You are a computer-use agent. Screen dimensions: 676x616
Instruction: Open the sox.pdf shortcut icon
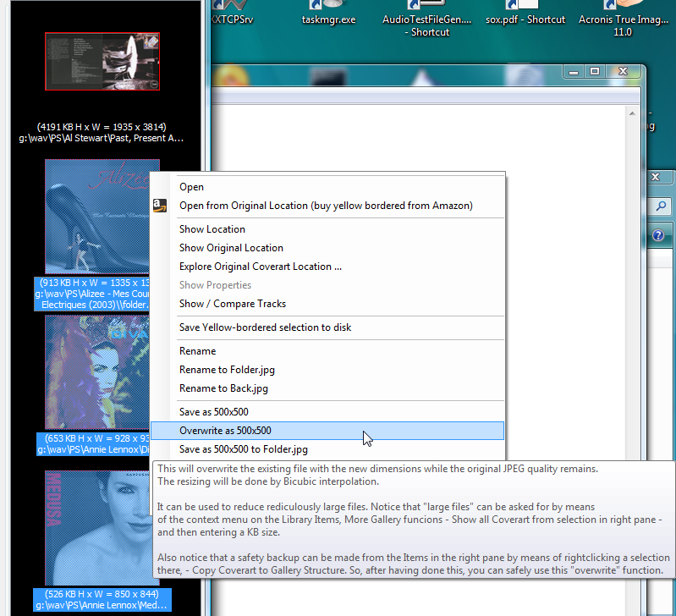point(525,13)
